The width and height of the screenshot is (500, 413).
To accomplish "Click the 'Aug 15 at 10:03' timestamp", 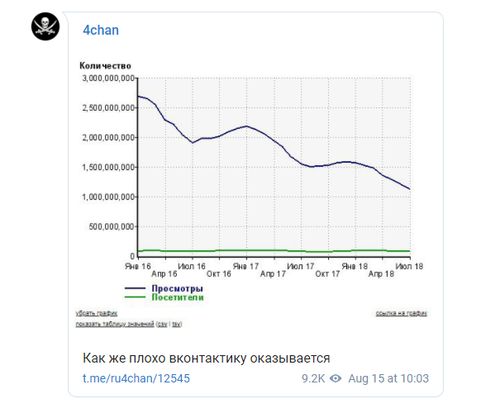I will [388, 378].
